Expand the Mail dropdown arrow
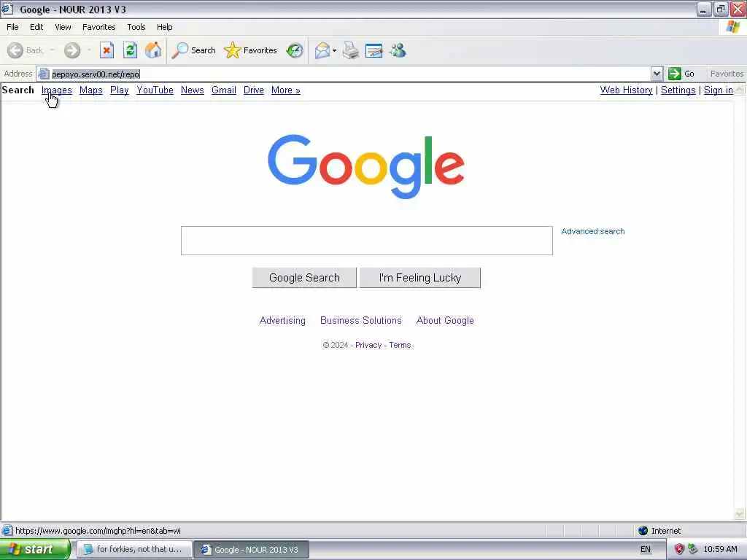 [334, 50]
